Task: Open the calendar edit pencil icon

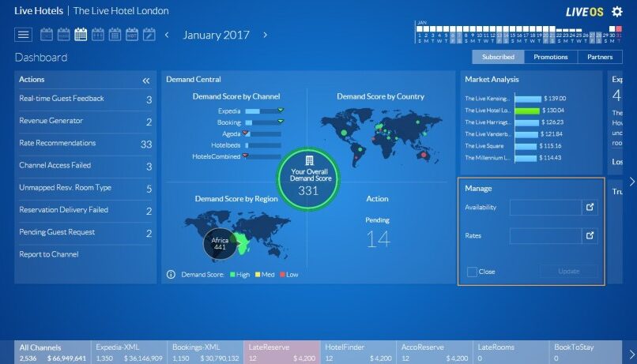Action: click(x=149, y=35)
